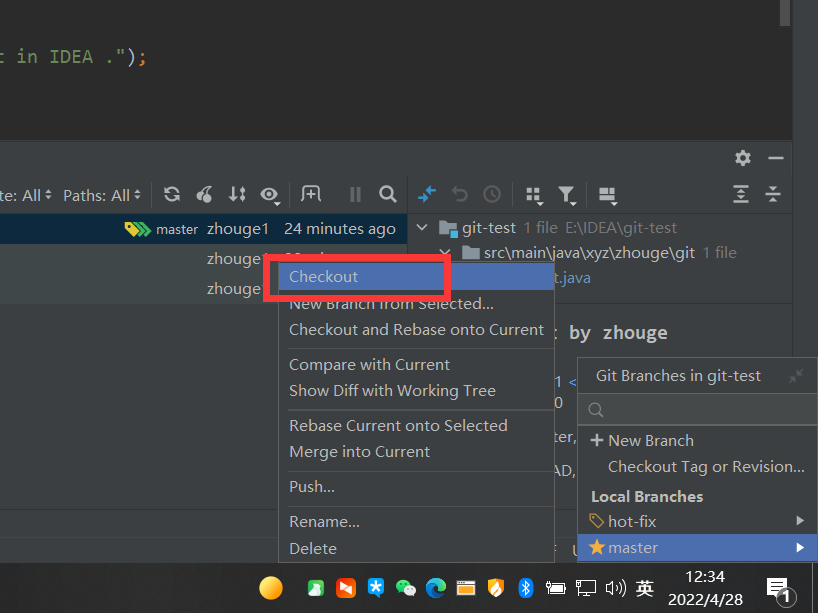Select Merge into Current
Image resolution: width=818 pixels, height=613 pixels.
click(x=416, y=452)
